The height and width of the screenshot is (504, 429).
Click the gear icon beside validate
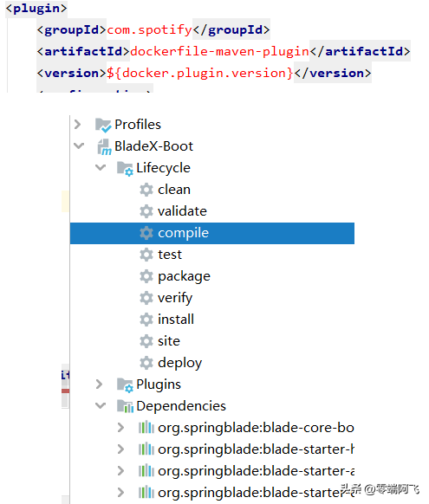(146, 211)
